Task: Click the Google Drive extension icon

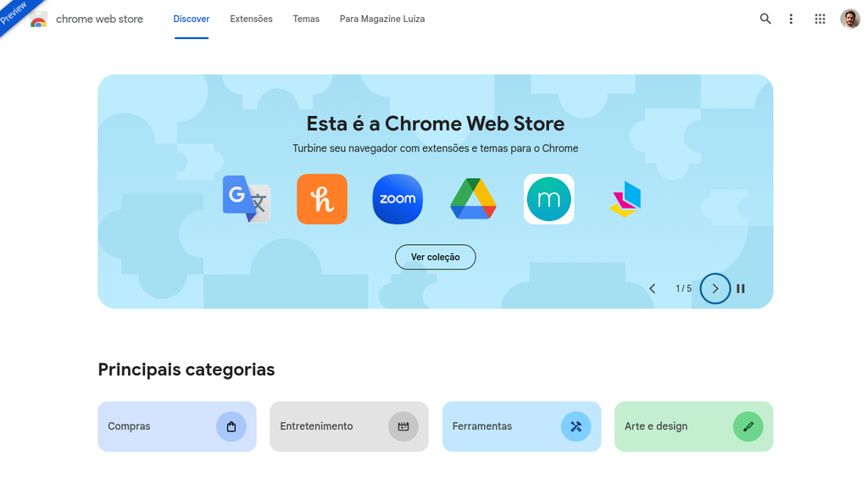Action: tap(473, 199)
